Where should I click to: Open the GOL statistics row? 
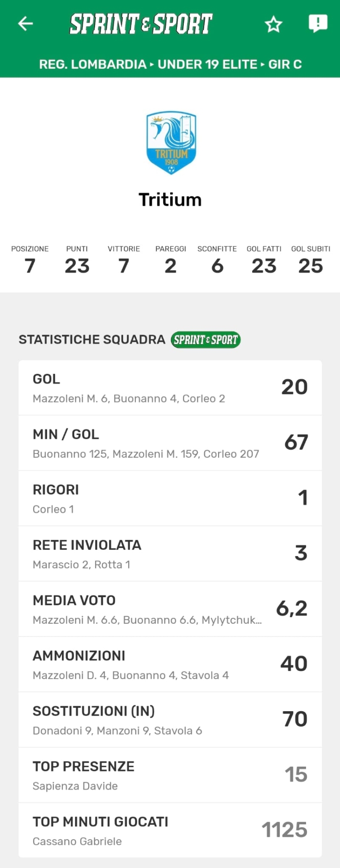(x=170, y=388)
